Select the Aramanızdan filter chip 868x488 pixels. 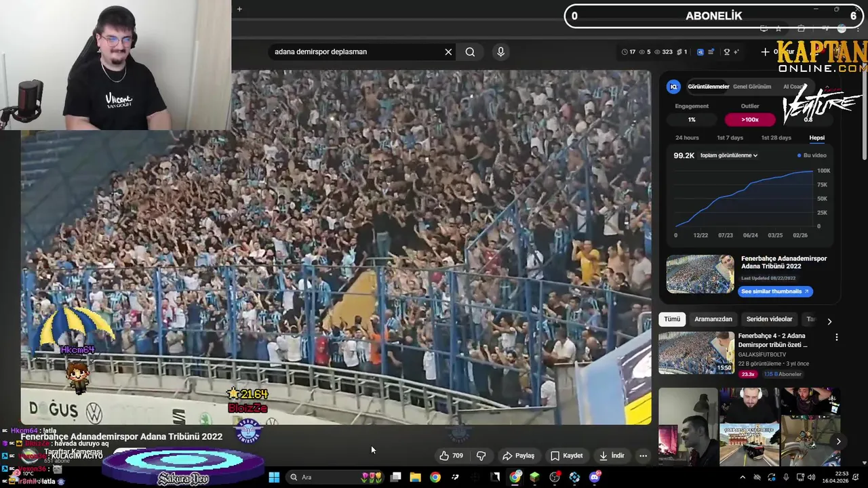[x=713, y=319]
